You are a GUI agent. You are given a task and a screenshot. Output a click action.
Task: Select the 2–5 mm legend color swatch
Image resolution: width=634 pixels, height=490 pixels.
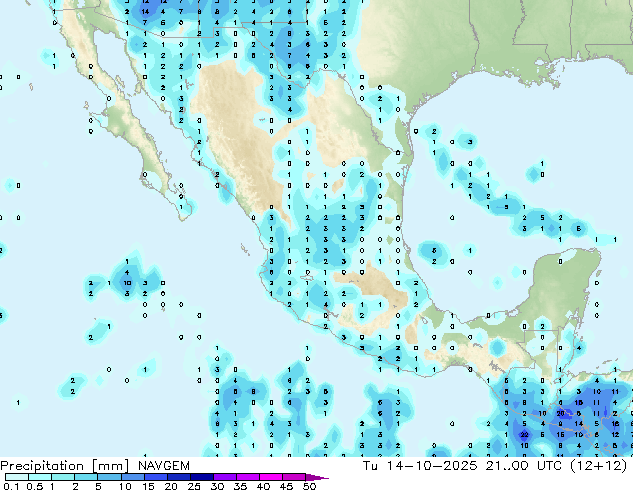click(86, 477)
